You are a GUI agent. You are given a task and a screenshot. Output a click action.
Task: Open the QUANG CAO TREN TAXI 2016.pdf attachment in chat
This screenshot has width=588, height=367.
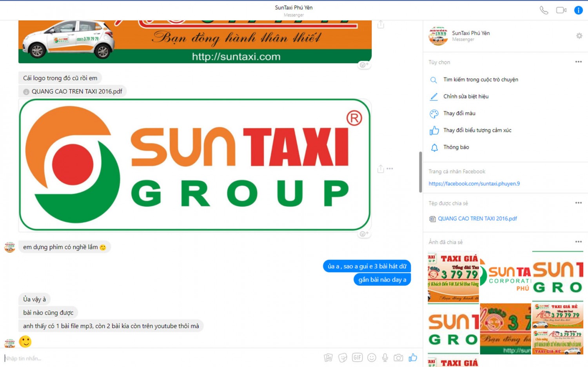(73, 91)
